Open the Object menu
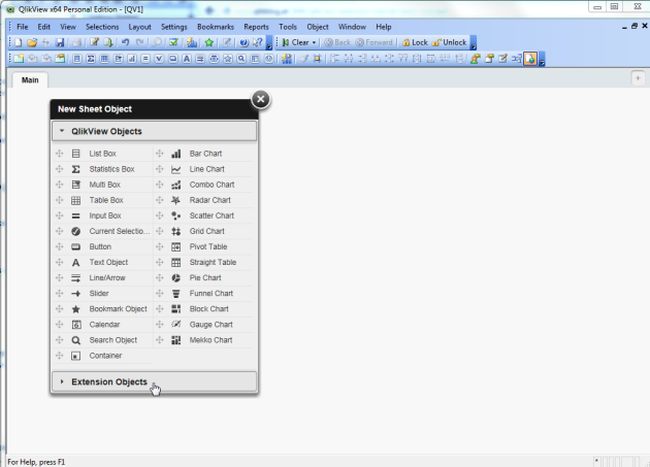650x467 pixels. tap(318, 27)
